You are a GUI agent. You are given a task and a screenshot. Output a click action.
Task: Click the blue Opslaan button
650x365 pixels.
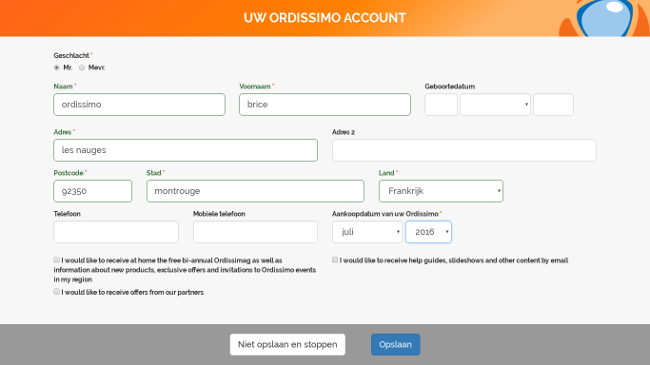395,345
